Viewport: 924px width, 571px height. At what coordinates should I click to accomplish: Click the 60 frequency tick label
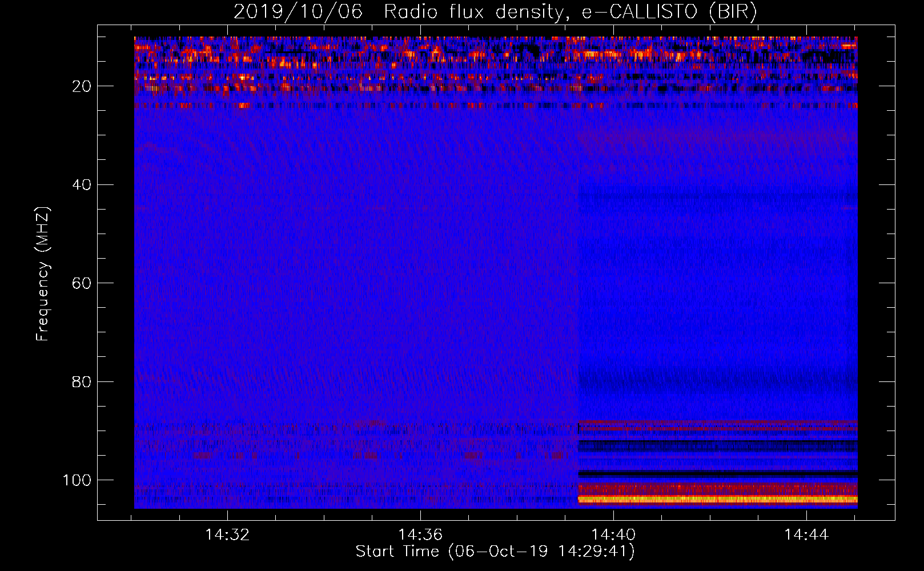tap(82, 283)
